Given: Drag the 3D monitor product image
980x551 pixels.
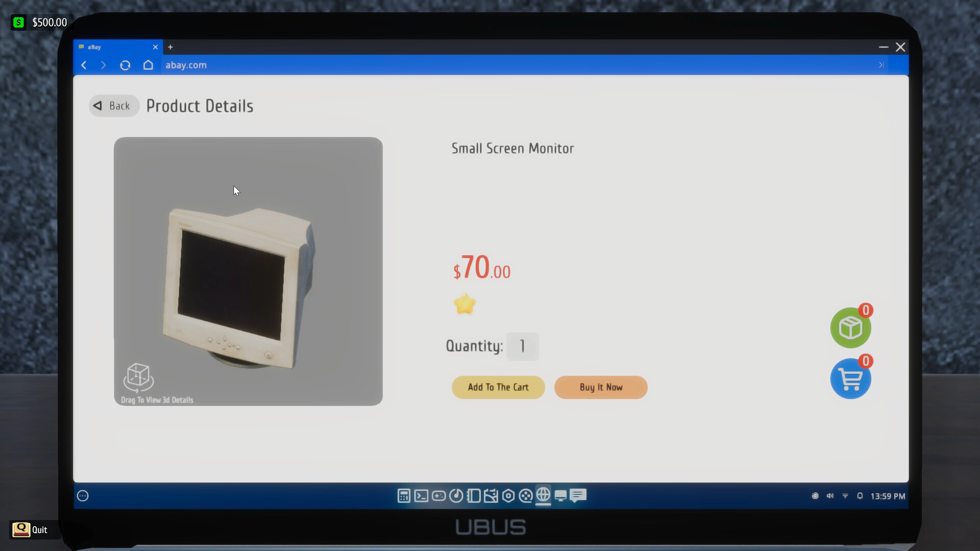Looking at the screenshot, I should pos(249,271).
